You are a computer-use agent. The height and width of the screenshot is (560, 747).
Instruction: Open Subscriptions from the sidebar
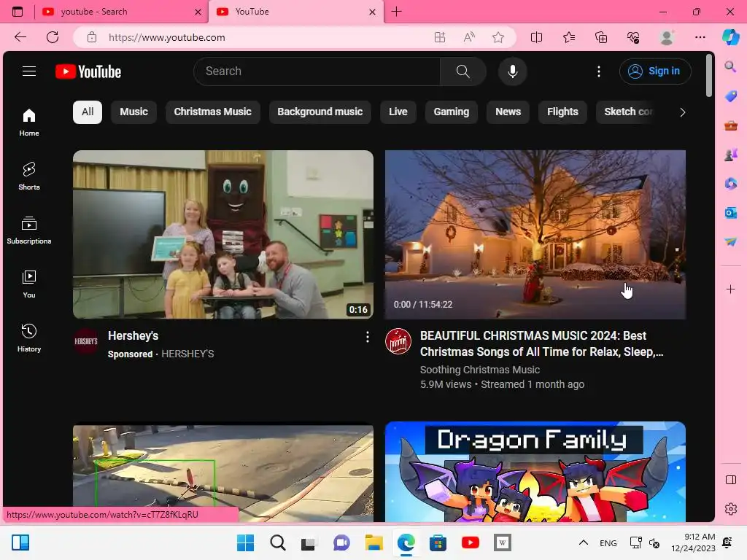click(x=29, y=230)
